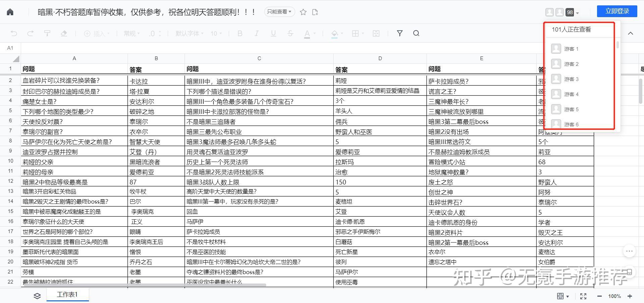Go to the home page icon
The height and width of the screenshot is (303, 644).
pyautogui.click(x=10, y=12)
